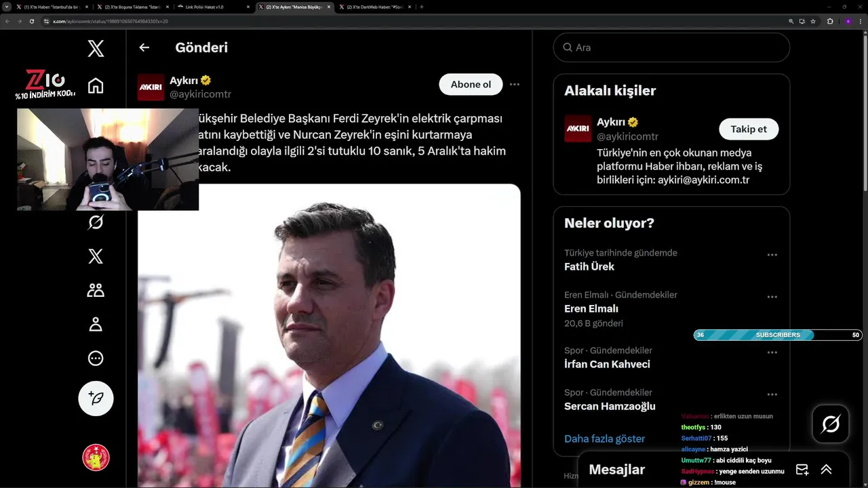
Task: Open options for İrfan Can Kahveci trend
Action: pos(772,352)
